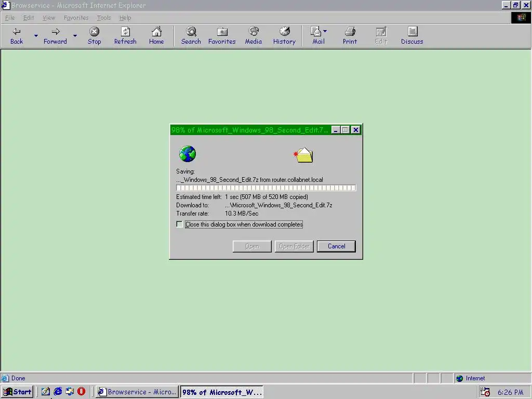Click the Edit toolbar button

tap(381, 36)
